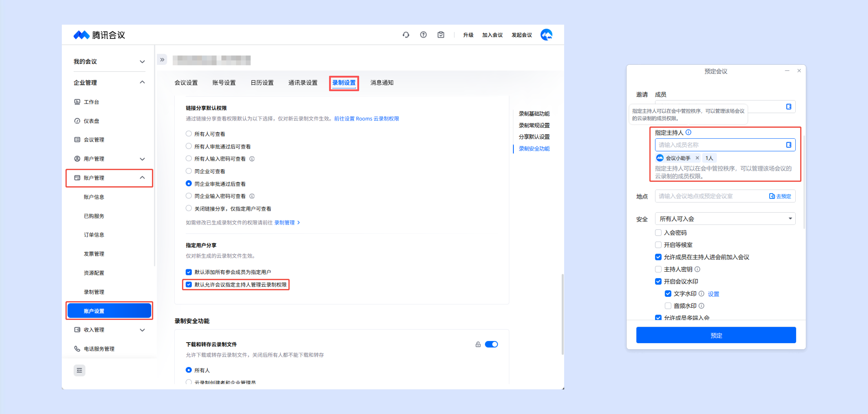
Task: Click the 用户管理 user icon
Action: click(x=77, y=159)
